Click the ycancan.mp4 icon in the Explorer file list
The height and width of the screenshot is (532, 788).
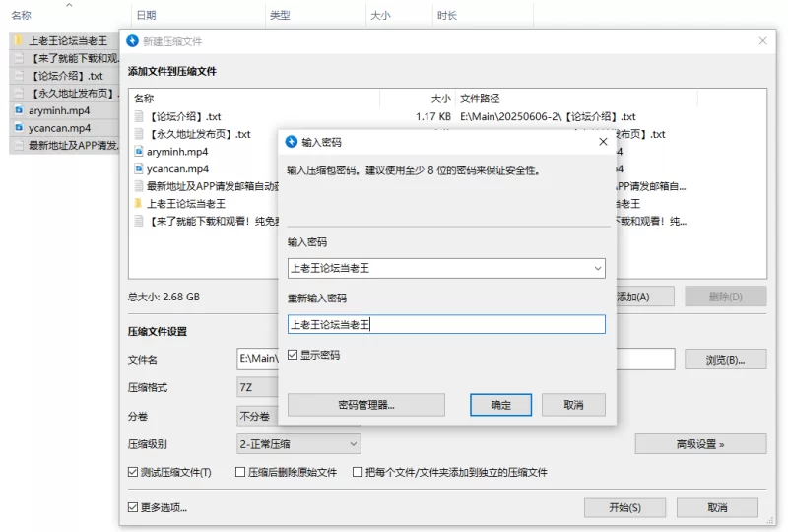(x=19, y=128)
